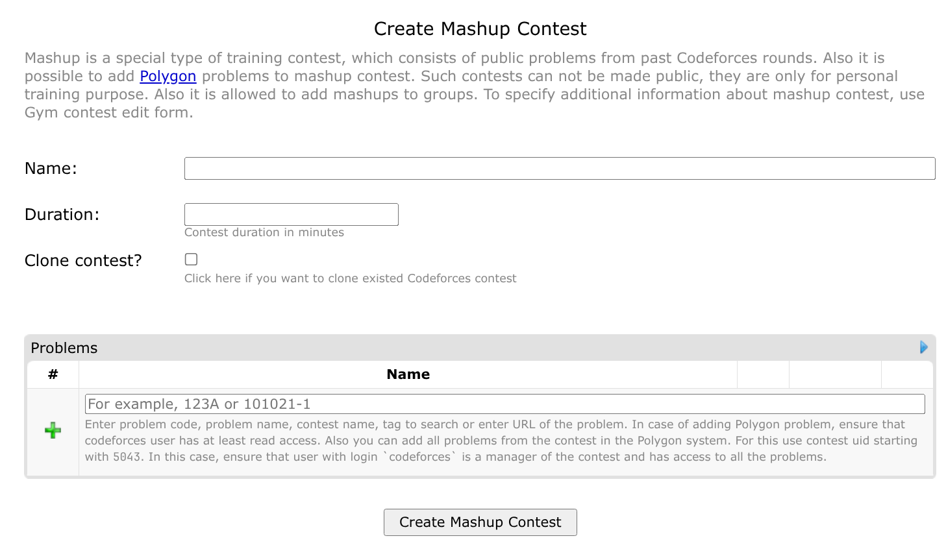946x560 pixels.
Task: Click the "Name:" form label
Action: [x=51, y=169]
